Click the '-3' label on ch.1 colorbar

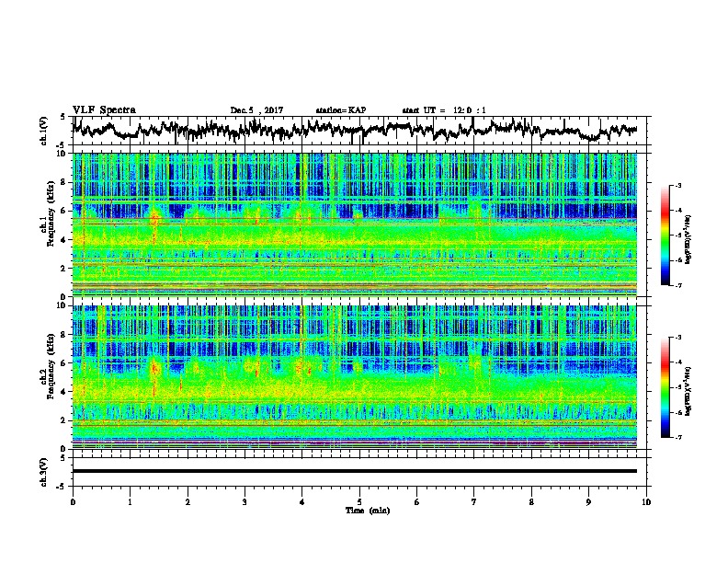(x=677, y=185)
